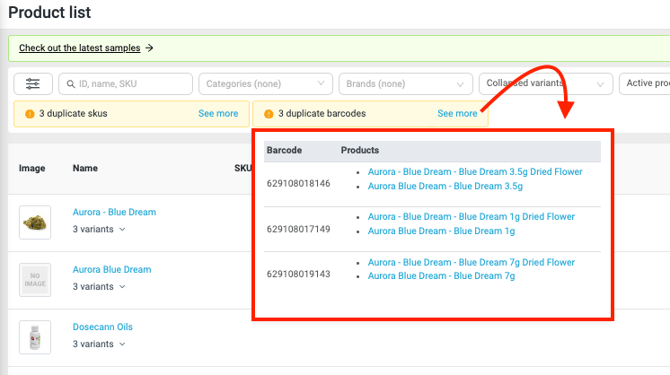Open the Dosecann Oils product
This screenshot has height=375, width=670.
click(x=103, y=327)
